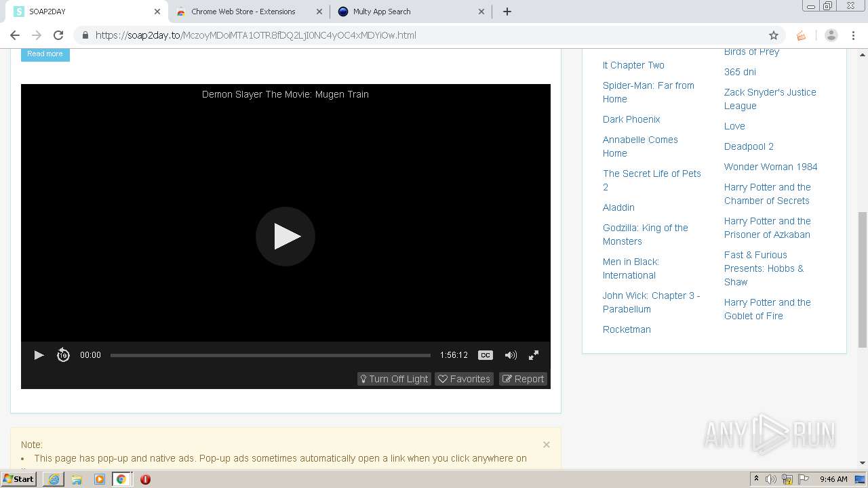The height and width of the screenshot is (488, 868).
Task: Open Aladdin movie link
Action: (x=618, y=207)
